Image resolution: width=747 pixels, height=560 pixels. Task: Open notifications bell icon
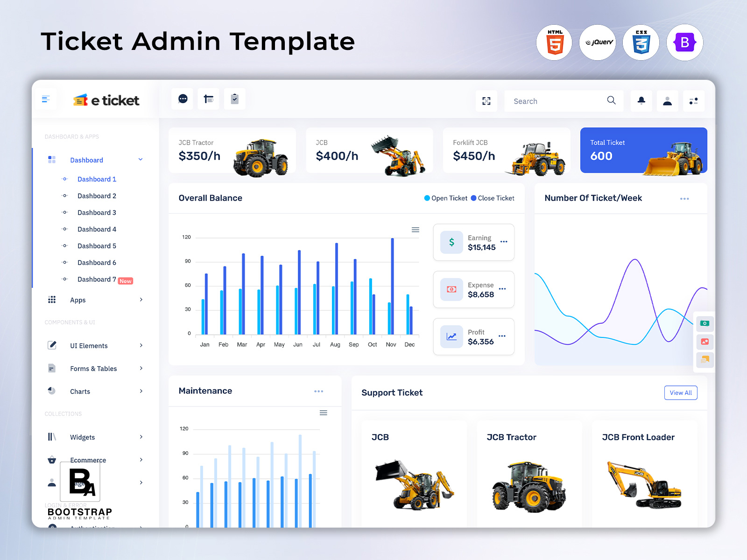(641, 101)
